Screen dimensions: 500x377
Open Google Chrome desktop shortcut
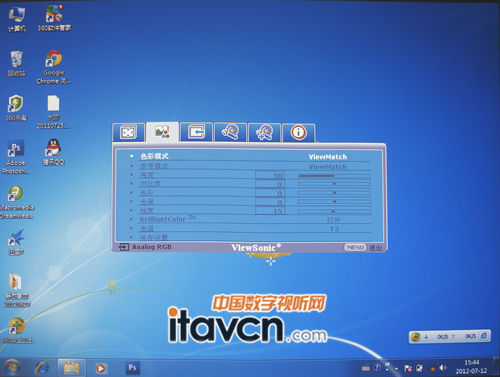[x=54, y=67]
